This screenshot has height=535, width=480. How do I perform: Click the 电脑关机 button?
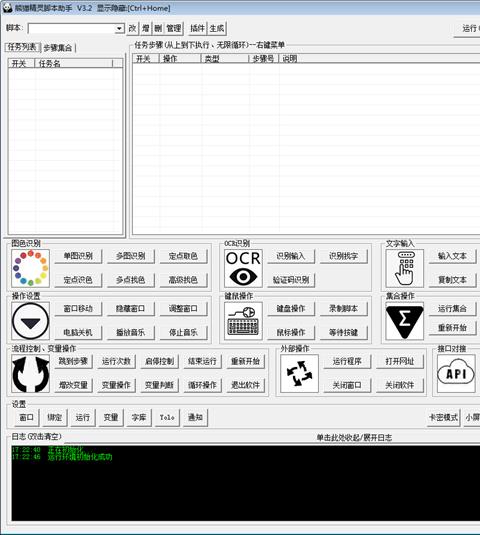click(x=78, y=332)
